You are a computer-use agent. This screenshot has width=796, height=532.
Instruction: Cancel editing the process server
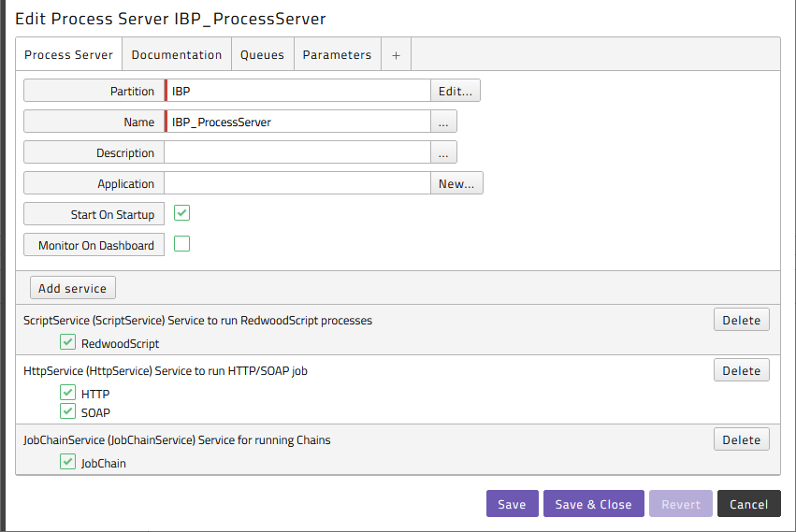[x=749, y=504]
